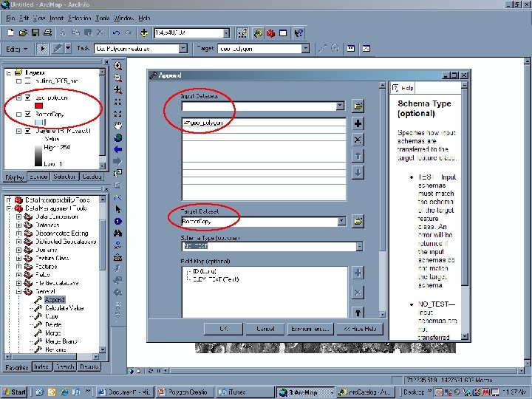Image resolution: width=532 pixels, height=399 pixels.
Task: Click the Print icon in toolbar
Action: tap(47, 33)
